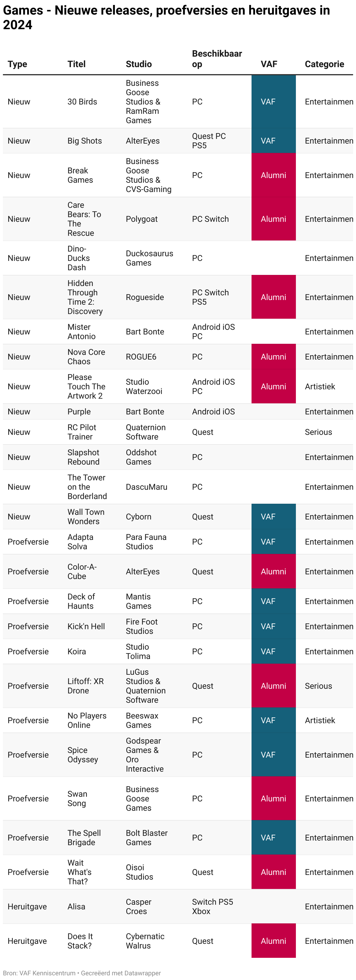Click the 'Mister Antonio' game title
This screenshot has width=356, height=980.
(81, 331)
